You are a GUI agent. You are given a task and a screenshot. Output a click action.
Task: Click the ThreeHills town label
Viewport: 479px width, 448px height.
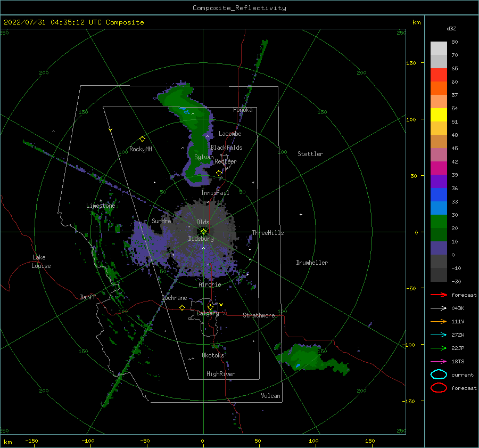click(268, 233)
